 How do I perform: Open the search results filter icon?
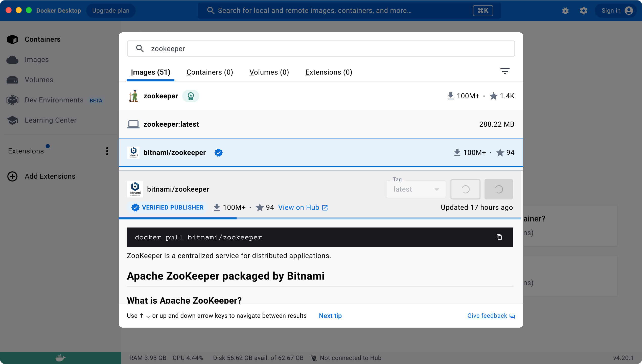click(x=505, y=72)
